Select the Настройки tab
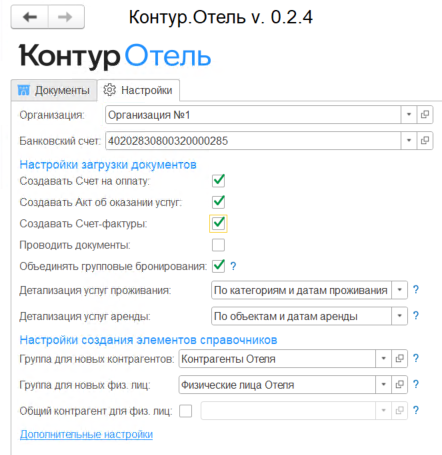The width and height of the screenshot is (442, 455). coord(138,90)
